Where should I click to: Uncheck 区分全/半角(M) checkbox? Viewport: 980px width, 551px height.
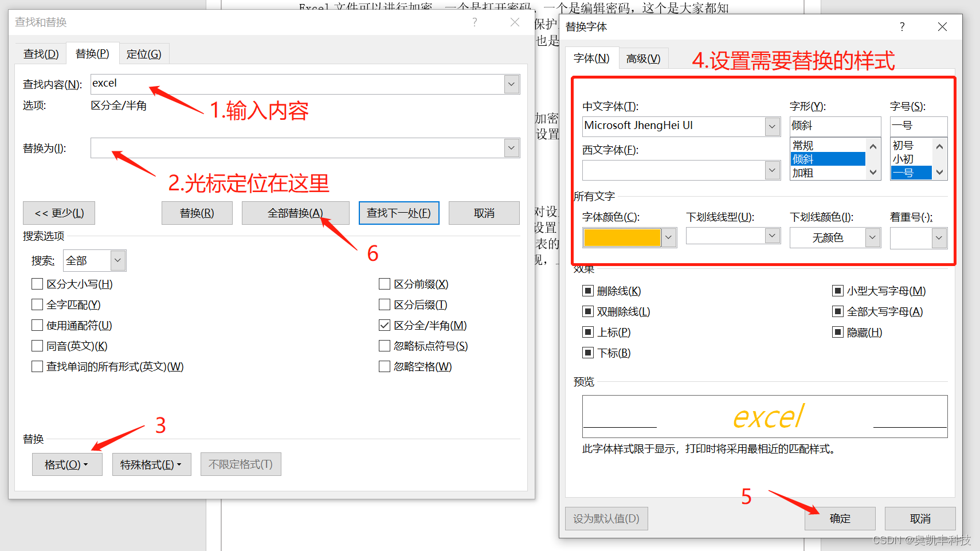(385, 325)
